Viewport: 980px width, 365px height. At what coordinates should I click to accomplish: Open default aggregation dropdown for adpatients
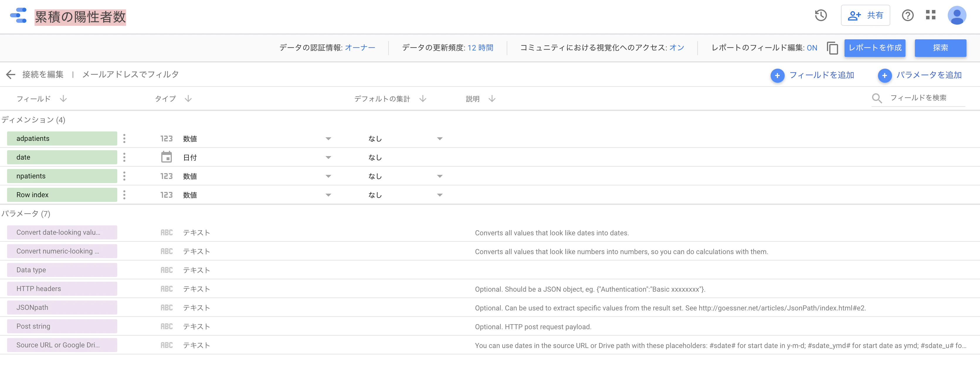coord(439,139)
